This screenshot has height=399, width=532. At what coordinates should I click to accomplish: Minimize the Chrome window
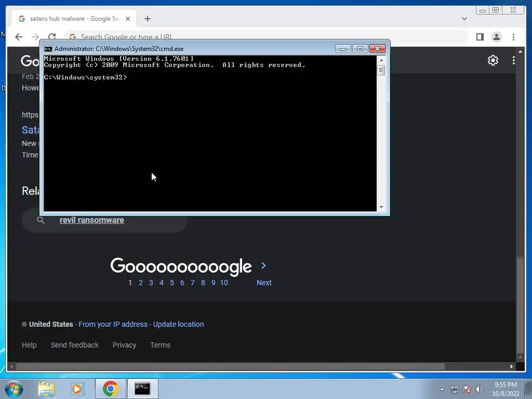(483, 10)
